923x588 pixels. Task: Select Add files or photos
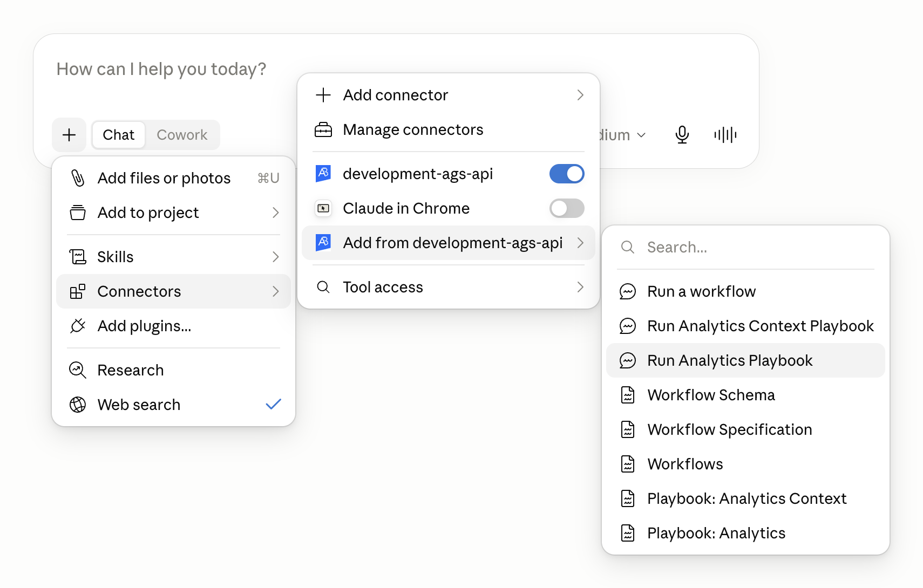point(174,178)
